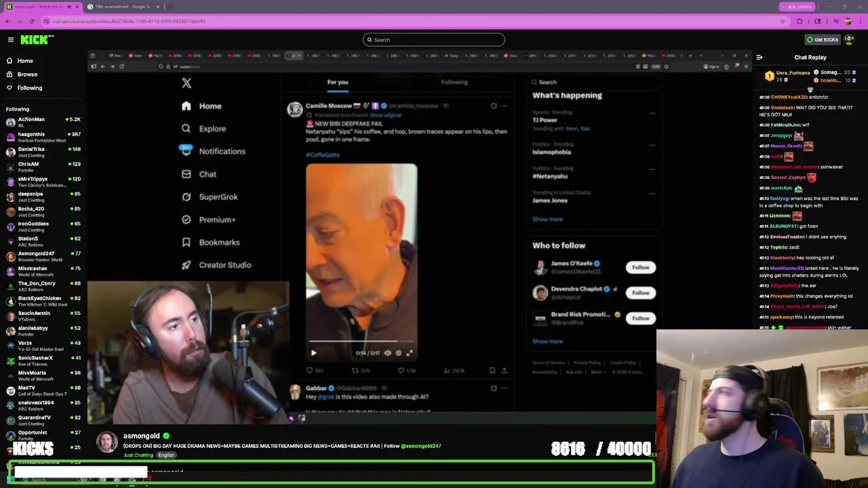Enter fullscreen on tweet video
The height and width of the screenshot is (488, 868).
pos(410,352)
